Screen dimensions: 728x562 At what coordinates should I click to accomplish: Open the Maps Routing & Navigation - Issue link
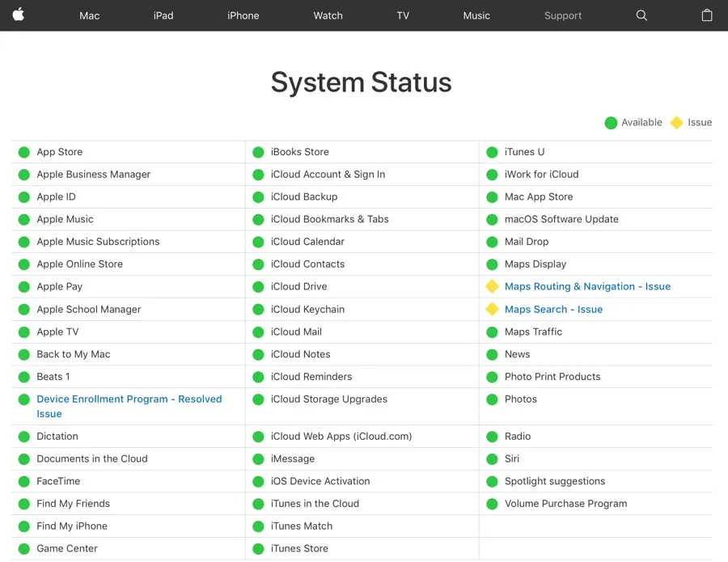pyautogui.click(x=587, y=286)
